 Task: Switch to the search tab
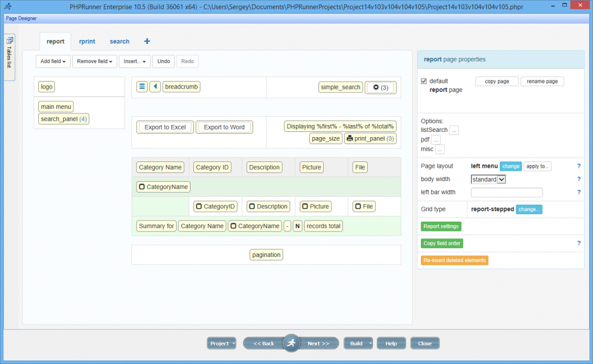(x=119, y=41)
